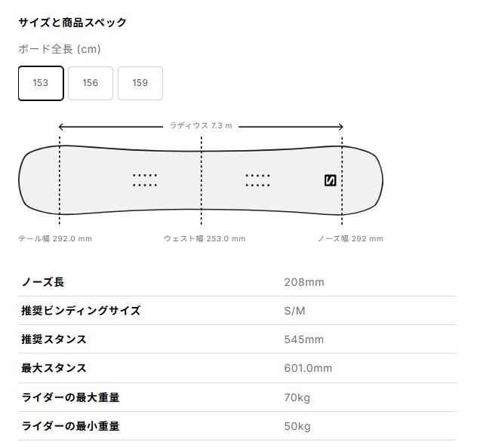
Task: Click the ライダーの最大重量 row label
Action: pyautogui.click(x=70, y=397)
